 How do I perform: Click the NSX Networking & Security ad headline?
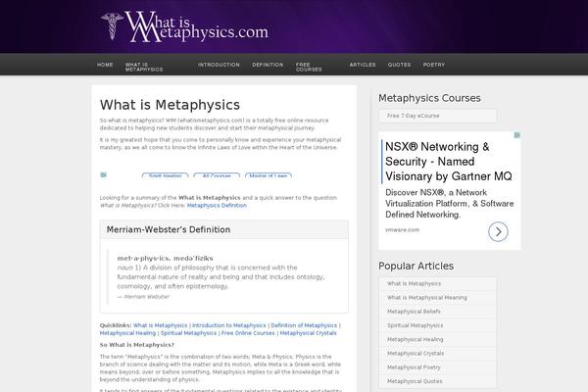449,162
